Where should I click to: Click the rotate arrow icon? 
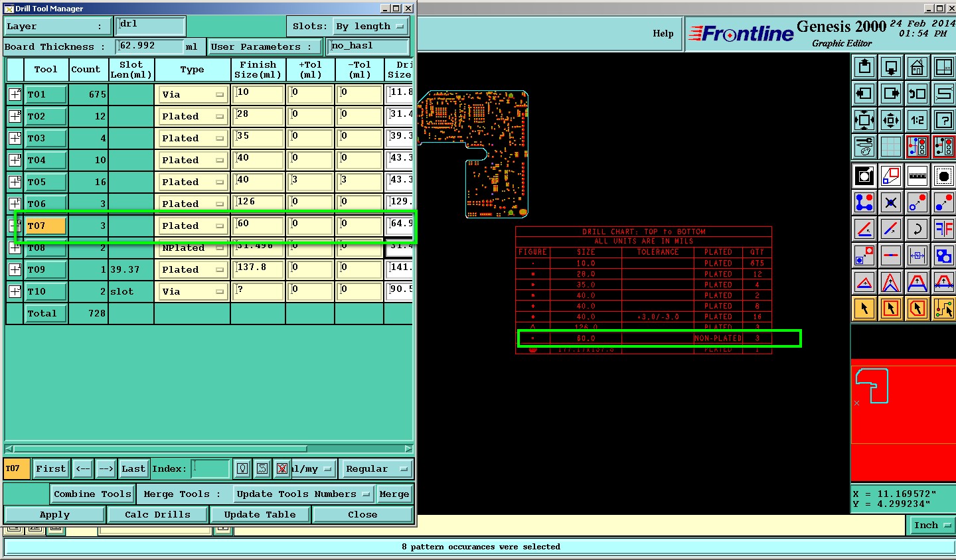pos(917,229)
